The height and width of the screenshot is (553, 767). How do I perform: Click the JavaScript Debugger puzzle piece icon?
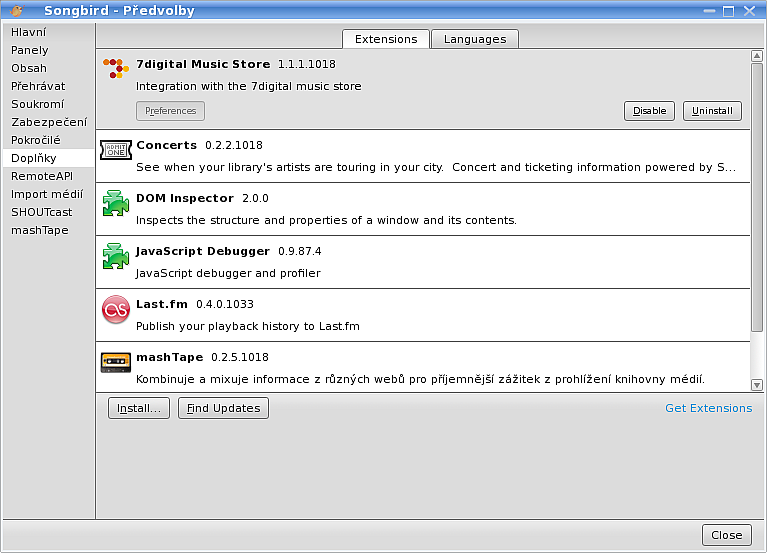(x=115, y=256)
